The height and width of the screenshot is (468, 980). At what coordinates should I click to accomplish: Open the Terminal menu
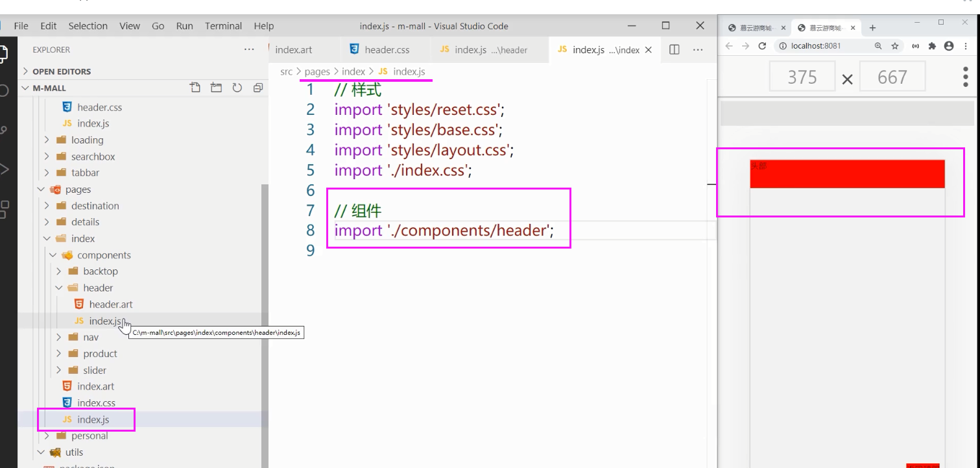(x=224, y=26)
